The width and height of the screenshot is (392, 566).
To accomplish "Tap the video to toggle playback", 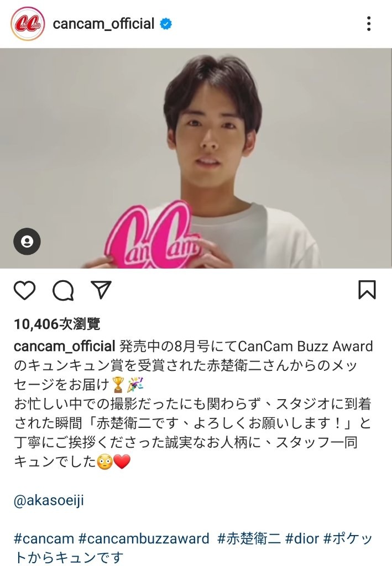I will coord(196,158).
